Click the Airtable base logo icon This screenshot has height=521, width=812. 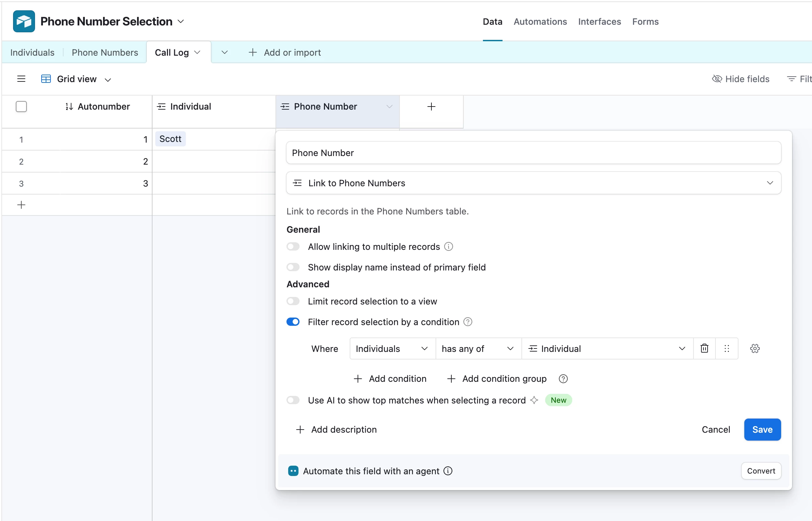tap(24, 21)
